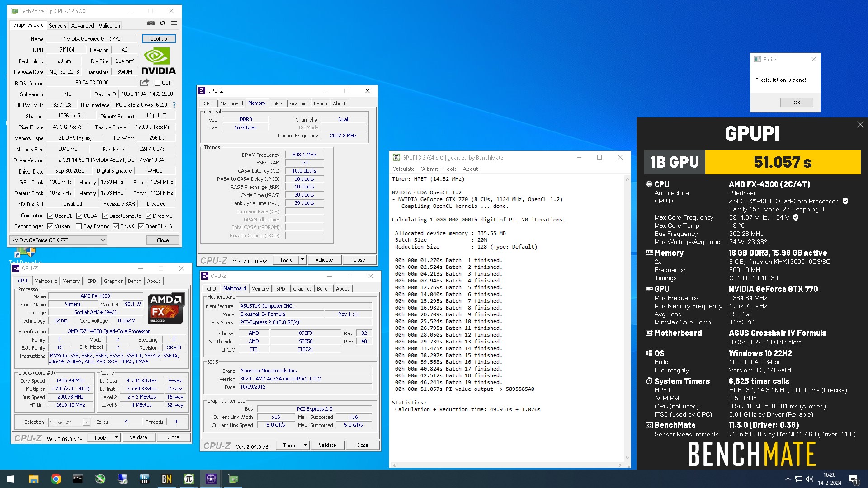The image size is (868, 488).
Task: Click the GPU-Z screenshot camera icon
Action: pyautogui.click(x=151, y=23)
